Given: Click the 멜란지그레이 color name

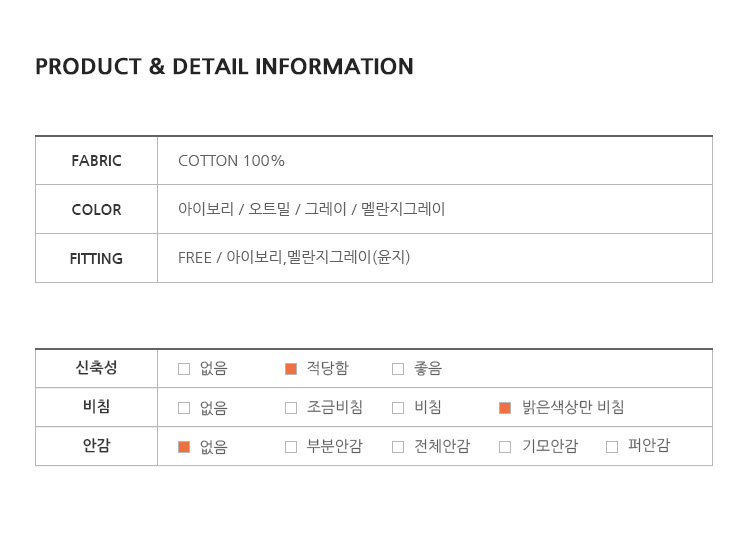Looking at the screenshot, I should tap(403, 209).
